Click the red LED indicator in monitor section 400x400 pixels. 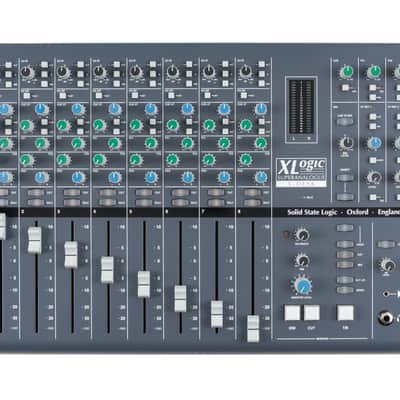[286, 234]
